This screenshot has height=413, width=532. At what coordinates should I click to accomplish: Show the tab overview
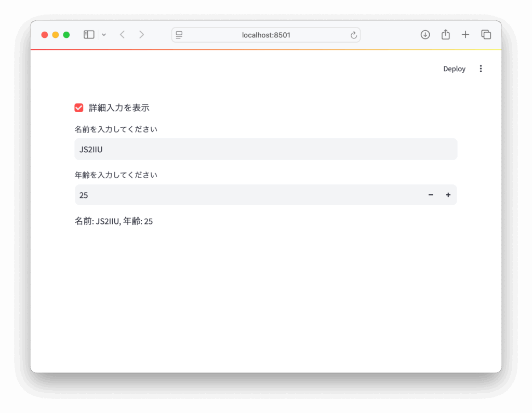[486, 35]
